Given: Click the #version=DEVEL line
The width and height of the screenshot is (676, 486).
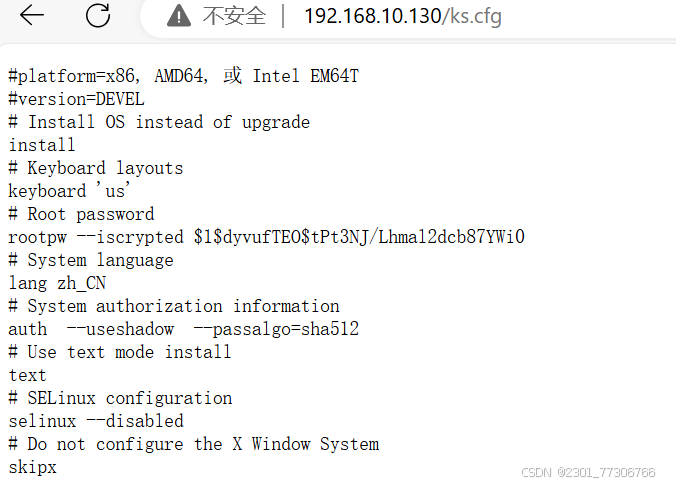Looking at the screenshot, I should tap(76, 99).
